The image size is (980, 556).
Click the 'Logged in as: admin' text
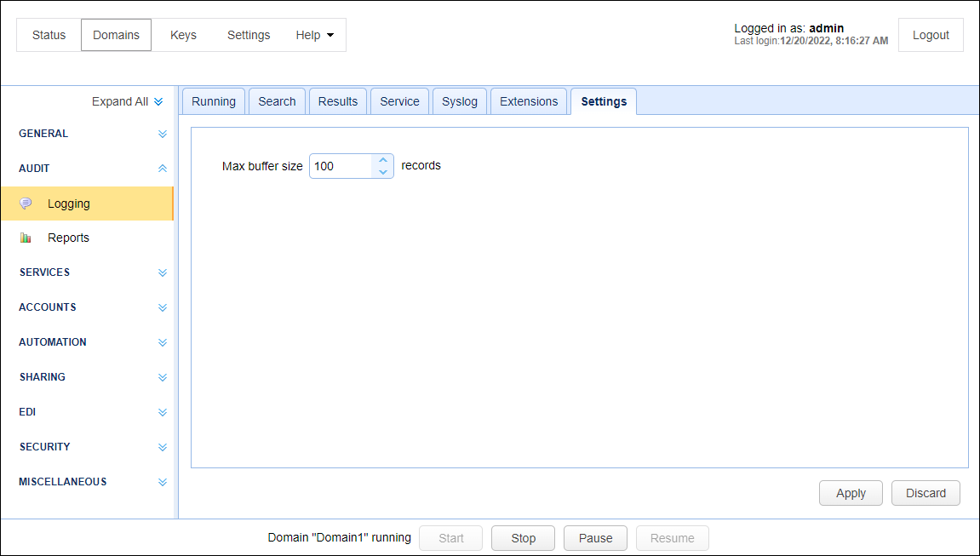click(788, 28)
